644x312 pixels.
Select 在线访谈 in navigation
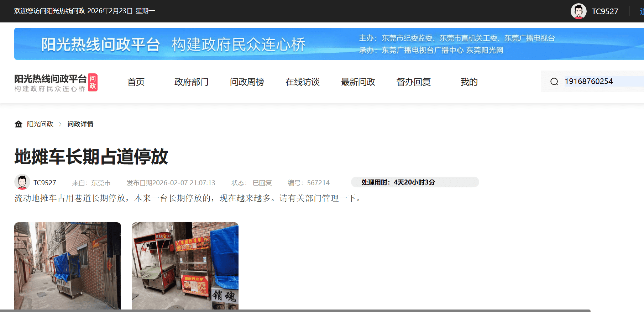click(x=302, y=82)
